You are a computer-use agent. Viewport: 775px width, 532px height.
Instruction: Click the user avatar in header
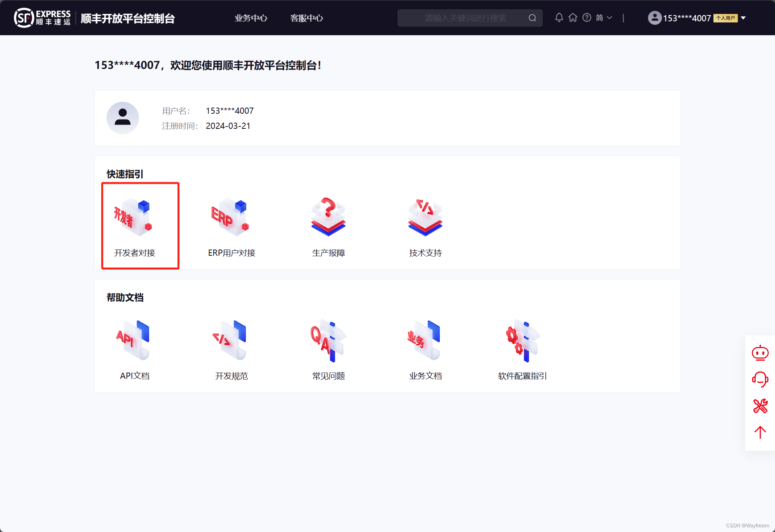tap(655, 18)
